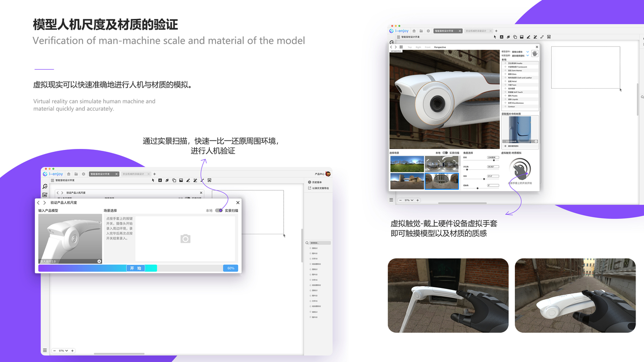Screen dimensions: 644x362
Task: Open the folder icon in the left window
Action: pos(76,174)
